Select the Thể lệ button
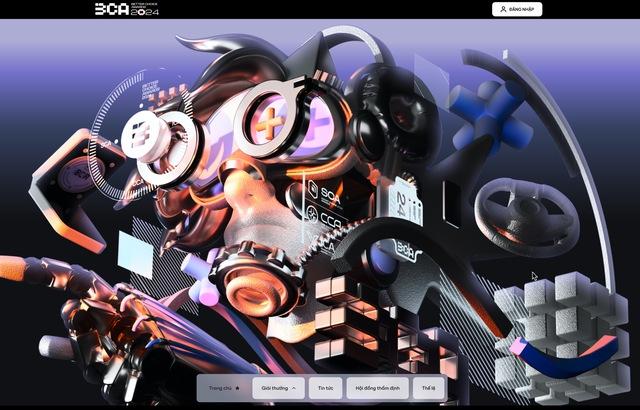This screenshot has width=640, height=410. (x=429, y=387)
